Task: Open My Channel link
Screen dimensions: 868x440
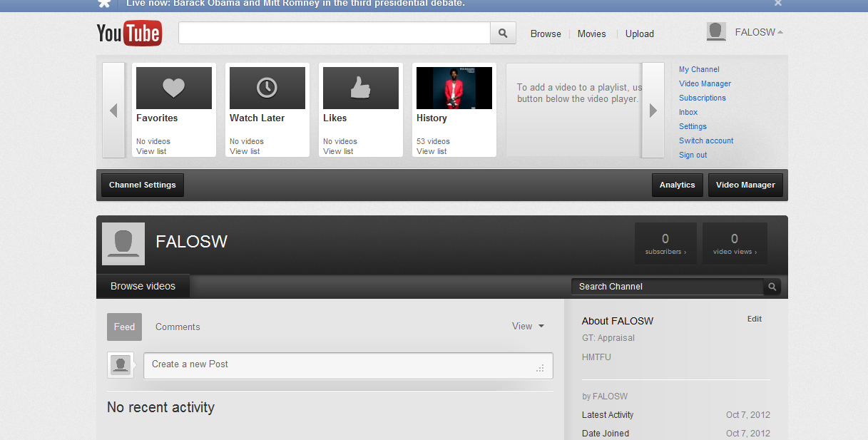Action: point(699,69)
